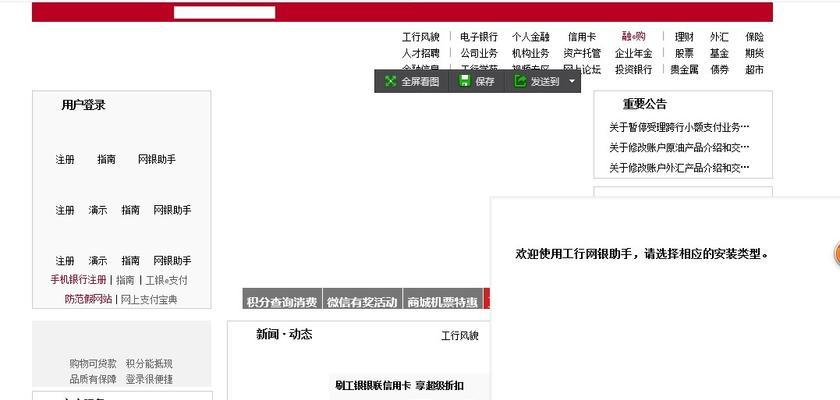840x400 pixels.
Task: Open notice 关于暂停受理跨行小额支付业务
Action: coord(679,127)
